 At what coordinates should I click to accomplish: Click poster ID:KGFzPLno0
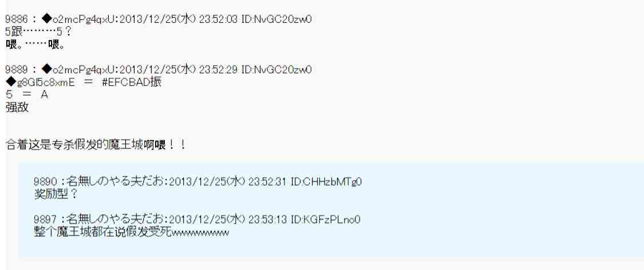[x=325, y=220]
